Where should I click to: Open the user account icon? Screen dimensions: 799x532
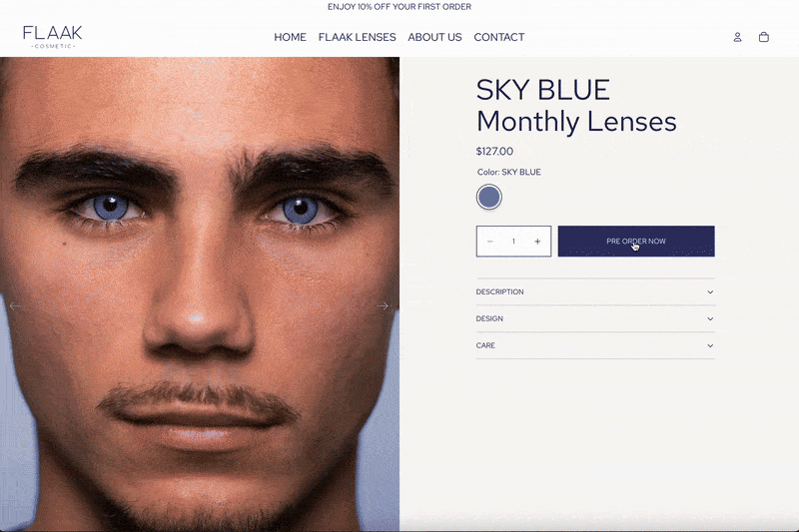pyautogui.click(x=737, y=37)
